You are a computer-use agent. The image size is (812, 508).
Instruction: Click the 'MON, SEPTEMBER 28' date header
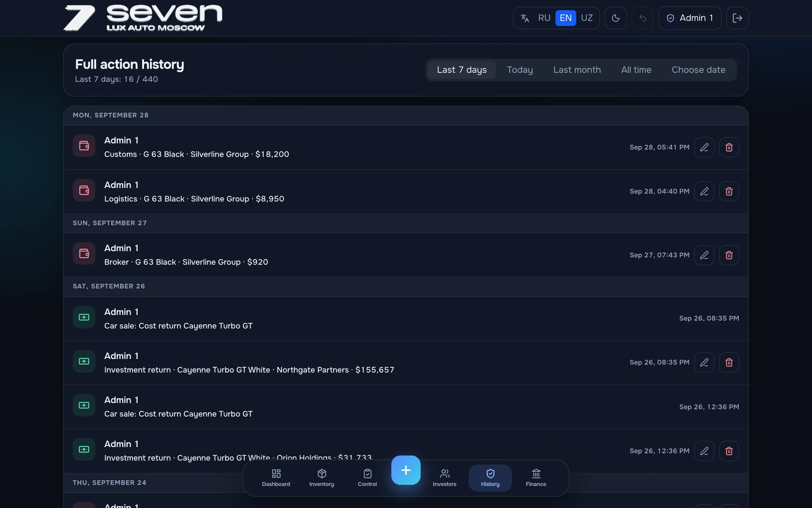click(111, 115)
